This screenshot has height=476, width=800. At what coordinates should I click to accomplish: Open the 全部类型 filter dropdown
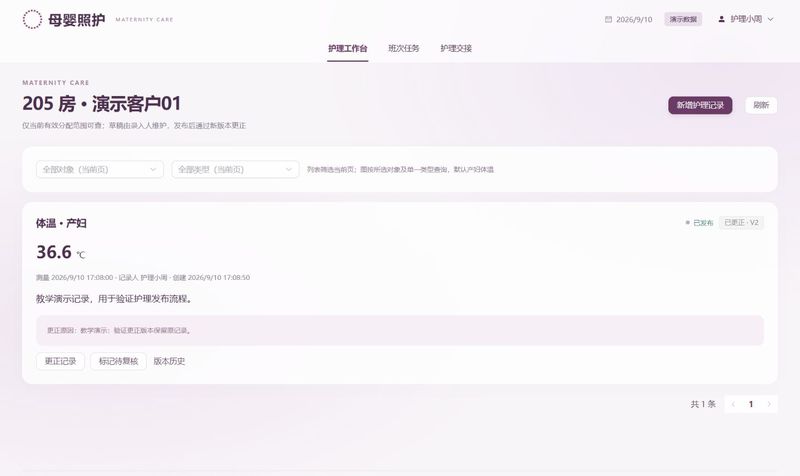click(x=235, y=169)
